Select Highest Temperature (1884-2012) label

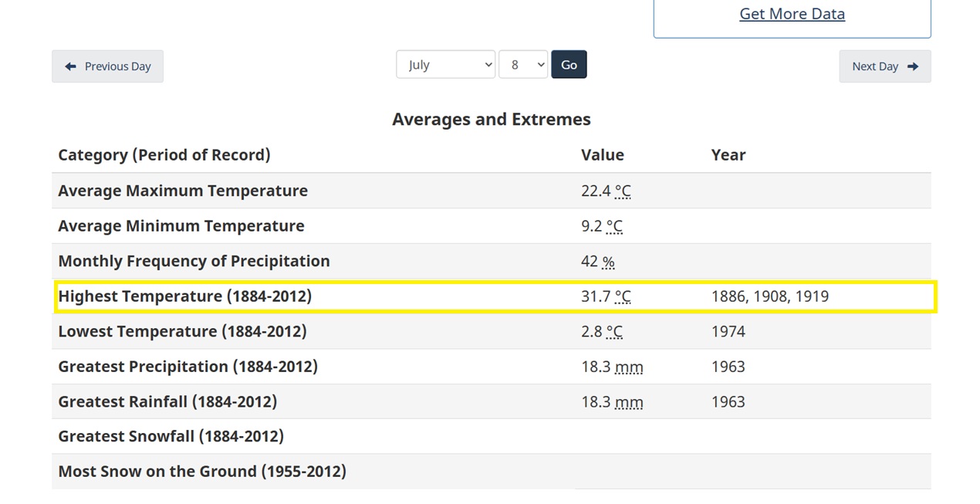click(x=185, y=296)
